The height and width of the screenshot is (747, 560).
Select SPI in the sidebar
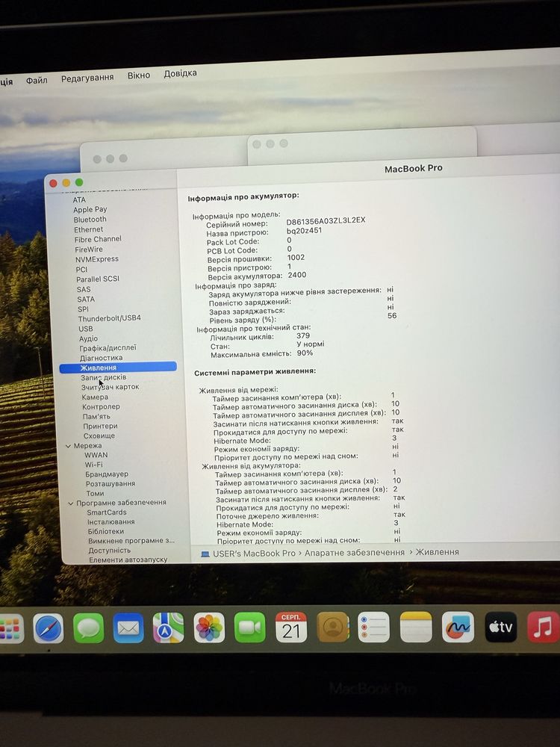click(84, 309)
